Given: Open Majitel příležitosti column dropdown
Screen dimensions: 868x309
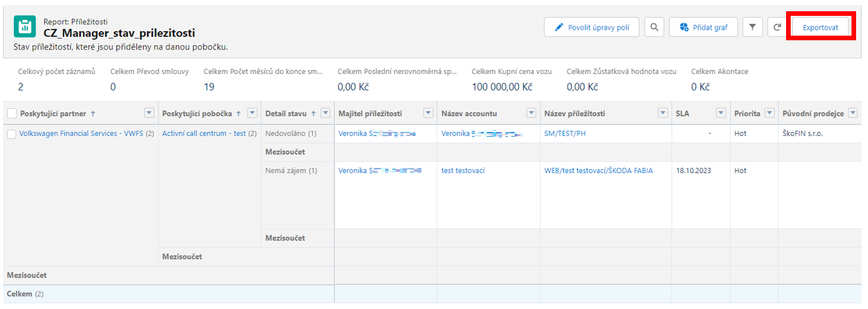Looking at the screenshot, I should (x=428, y=114).
